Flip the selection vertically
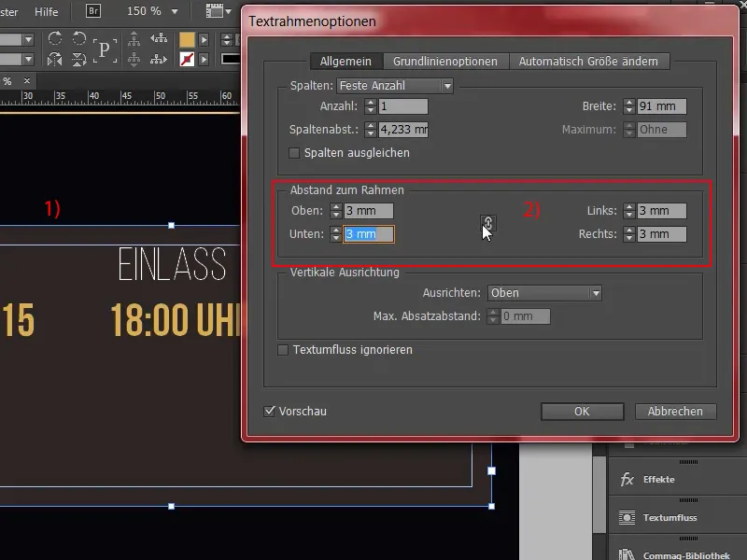747x560 pixels. [78, 60]
